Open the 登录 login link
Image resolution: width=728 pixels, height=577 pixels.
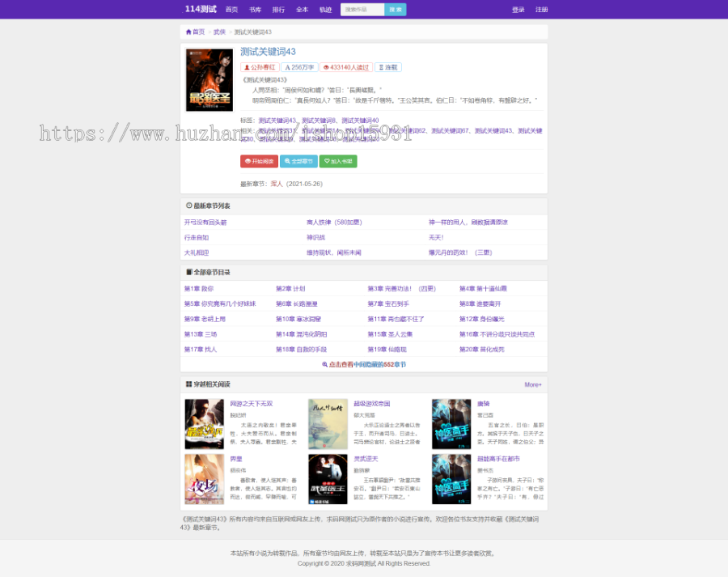518,10
